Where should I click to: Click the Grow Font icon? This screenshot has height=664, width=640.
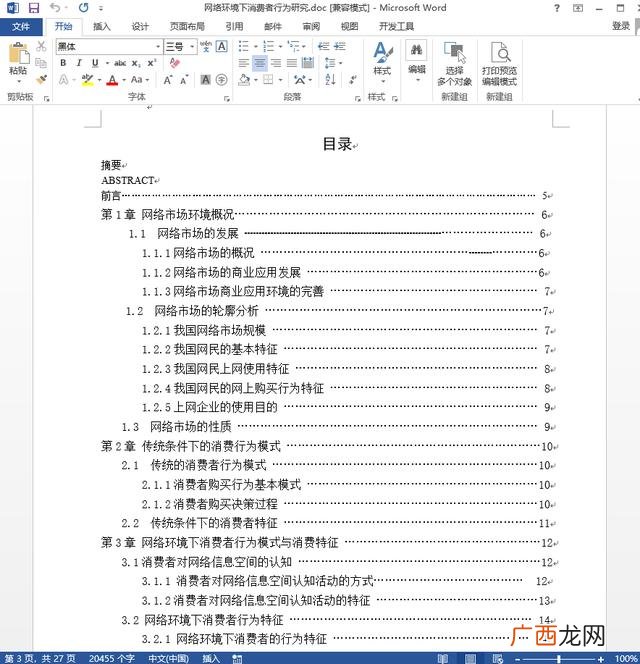[168, 80]
